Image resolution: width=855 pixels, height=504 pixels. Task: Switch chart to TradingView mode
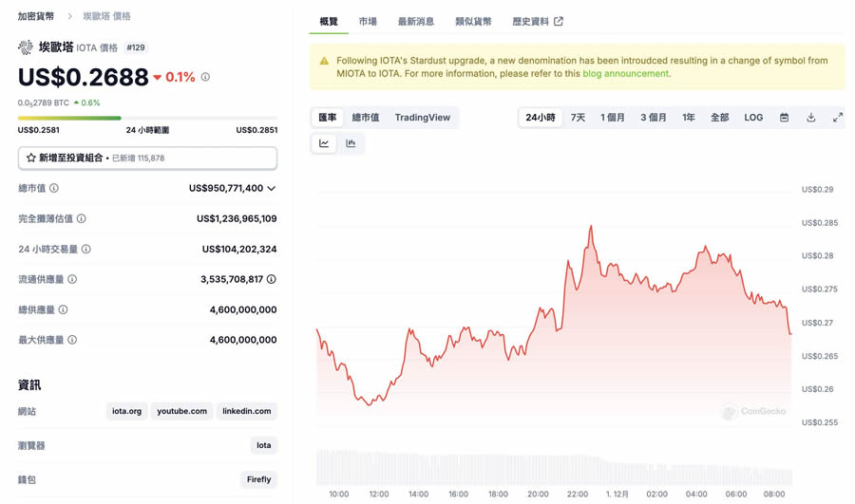(423, 118)
